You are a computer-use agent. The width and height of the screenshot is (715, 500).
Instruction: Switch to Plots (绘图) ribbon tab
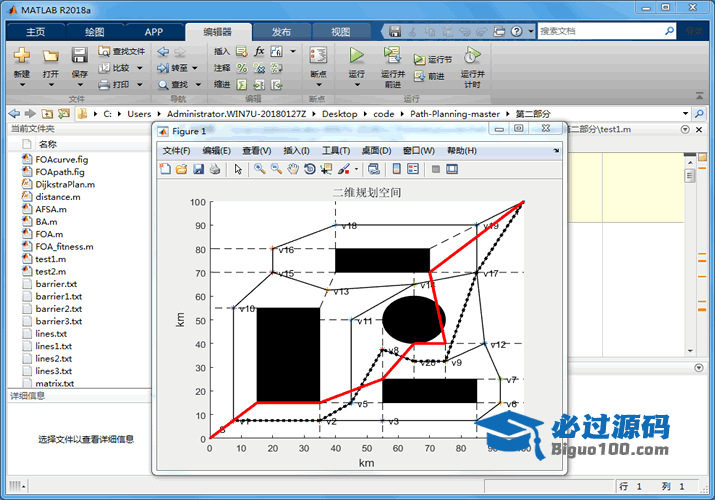pyautogui.click(x=94, y=32)
